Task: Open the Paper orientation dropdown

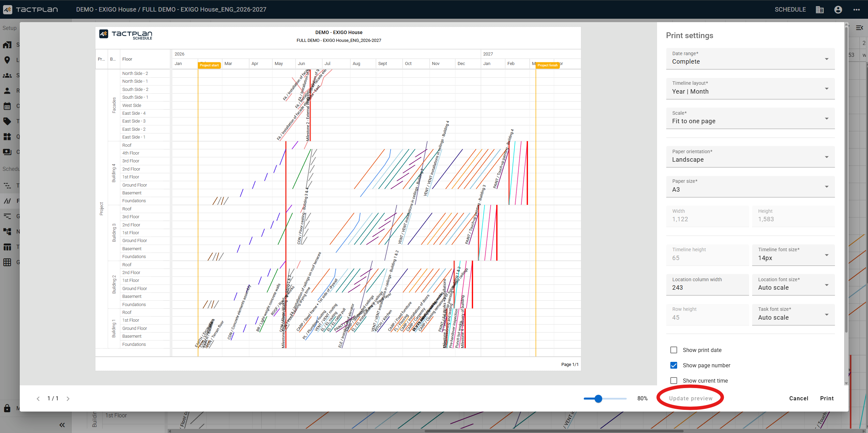Action: (750, 157)
